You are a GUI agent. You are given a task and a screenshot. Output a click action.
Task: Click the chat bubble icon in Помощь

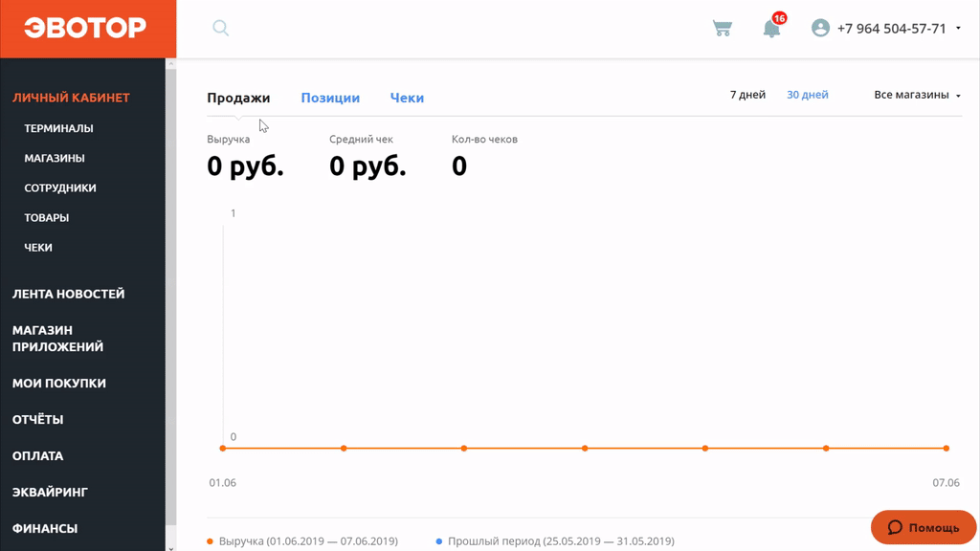coord(895,528)
